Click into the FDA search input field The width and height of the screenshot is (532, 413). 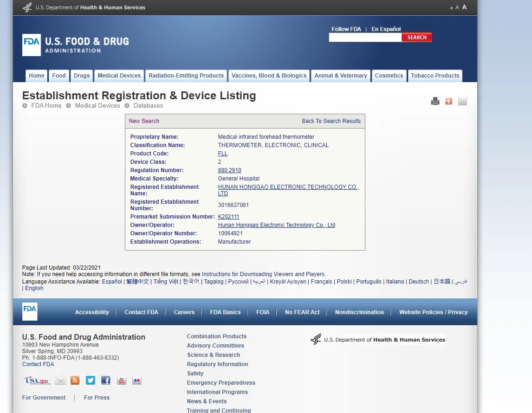click(x=365, y=37)
